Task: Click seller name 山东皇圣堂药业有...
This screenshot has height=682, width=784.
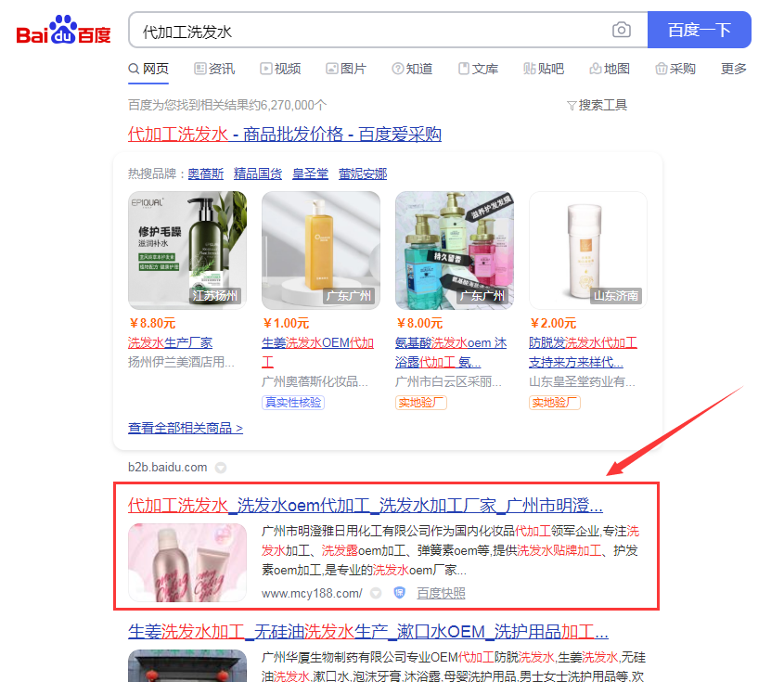Action: click(x=582, y=382)
